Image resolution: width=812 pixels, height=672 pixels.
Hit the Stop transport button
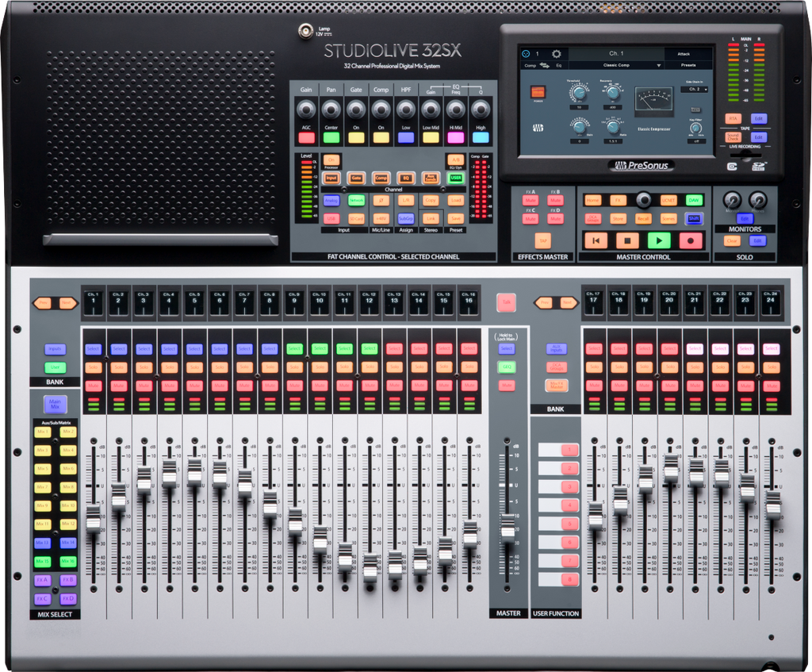click(x=627, y=240)
